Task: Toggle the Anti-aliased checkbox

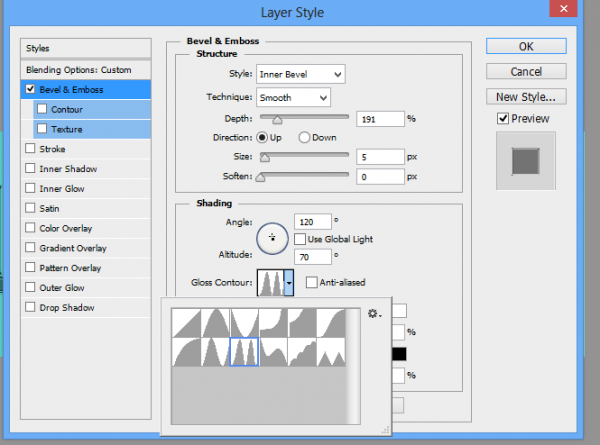Action: [x=312, y=283]
